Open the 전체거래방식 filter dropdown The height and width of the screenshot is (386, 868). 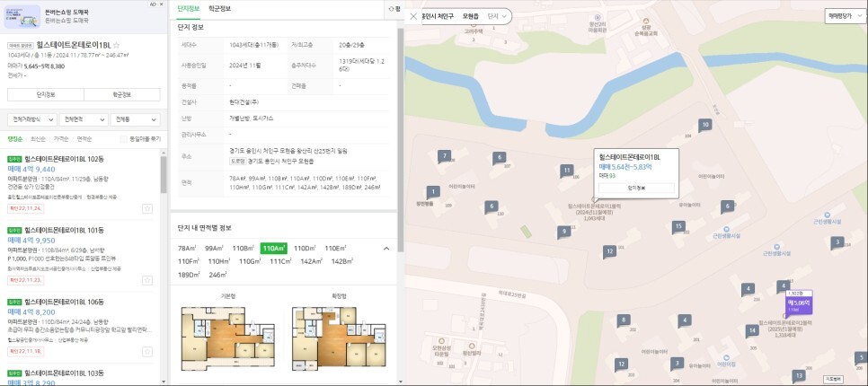coord(31,119)
